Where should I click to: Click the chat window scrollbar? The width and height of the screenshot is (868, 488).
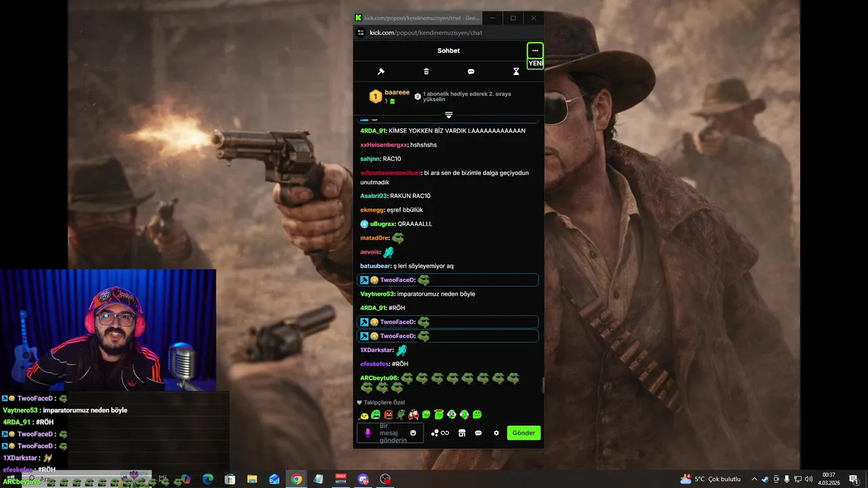point(542,385)
